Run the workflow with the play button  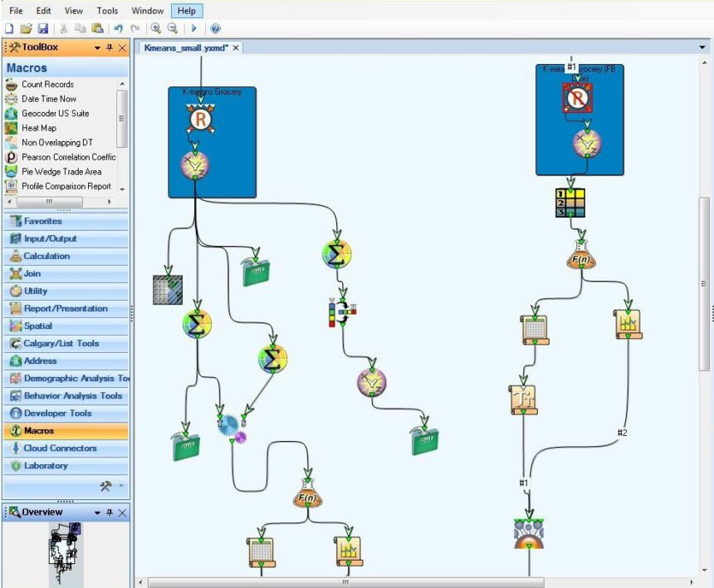(194, 28)
